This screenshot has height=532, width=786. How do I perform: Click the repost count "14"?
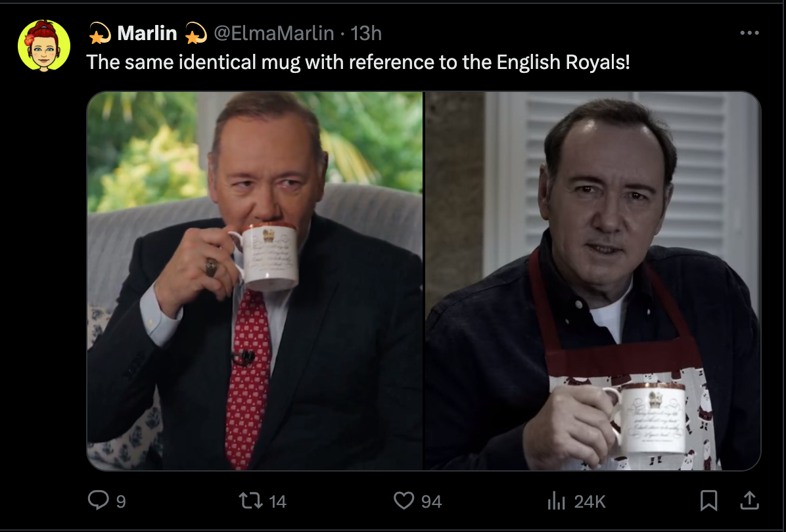point(278,502)
